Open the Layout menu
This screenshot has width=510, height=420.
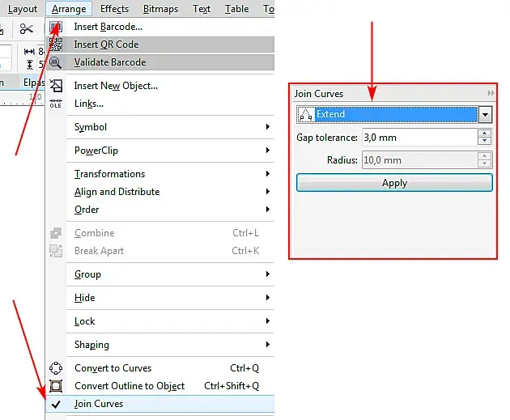point(23,9)
